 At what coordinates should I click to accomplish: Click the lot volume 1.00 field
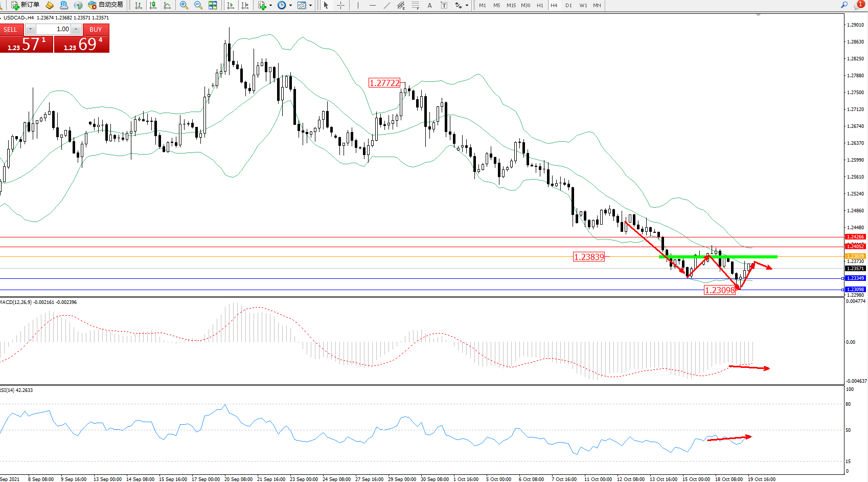pos(53,29)
